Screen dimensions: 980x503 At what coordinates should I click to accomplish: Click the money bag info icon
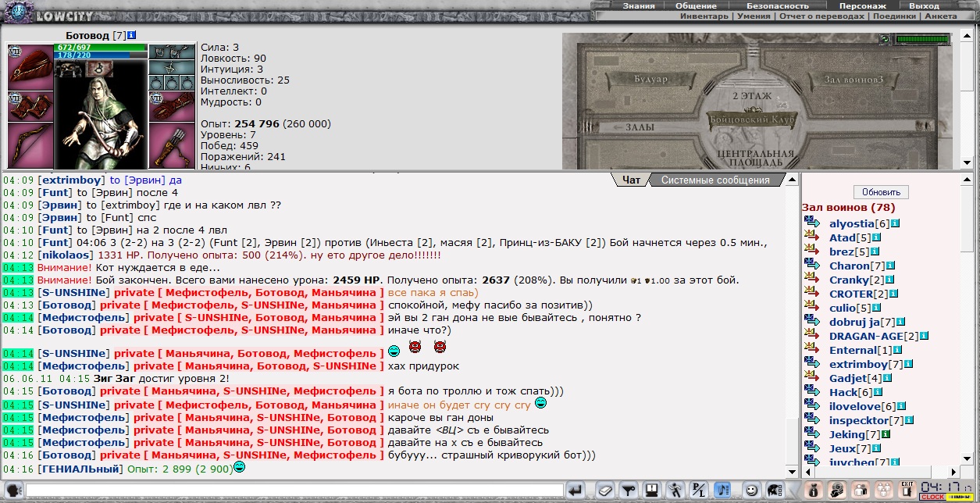point(813,491)
